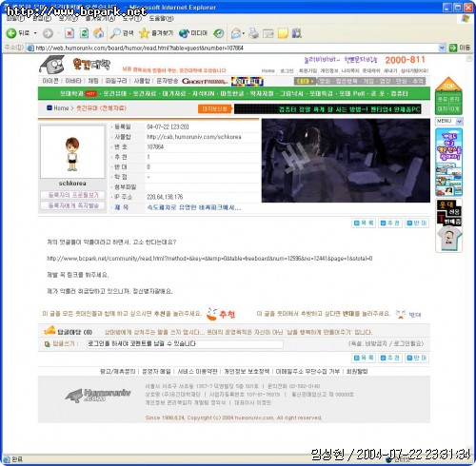The width and height of the screenshot is (476, 466).
Task: Print the page with printer icon
Action: [x=253, y=33]
